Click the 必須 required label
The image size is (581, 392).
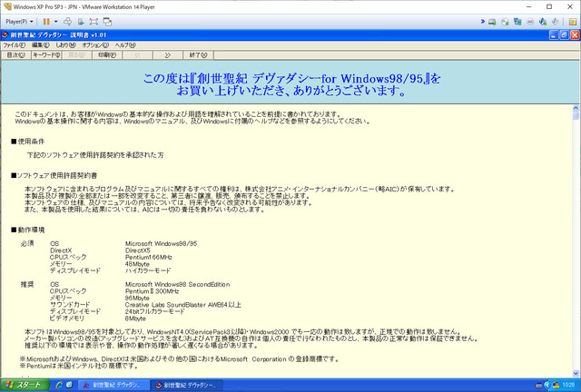(27, 244)
